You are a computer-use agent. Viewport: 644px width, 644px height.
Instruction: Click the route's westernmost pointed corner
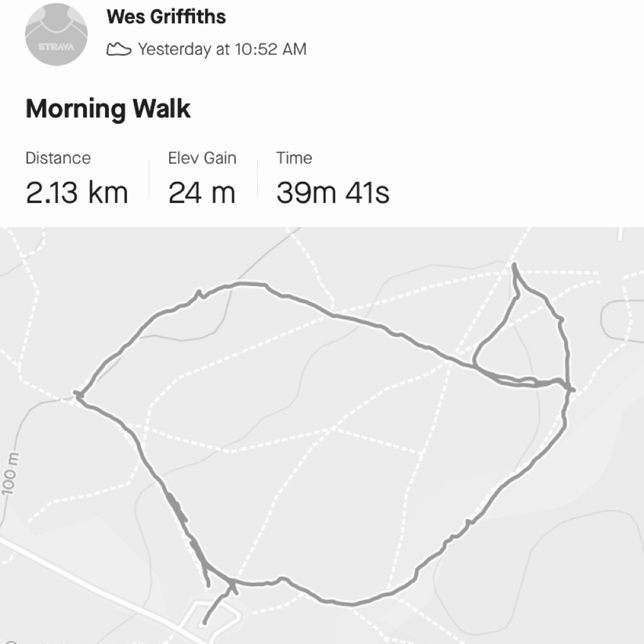pos(77,395)
